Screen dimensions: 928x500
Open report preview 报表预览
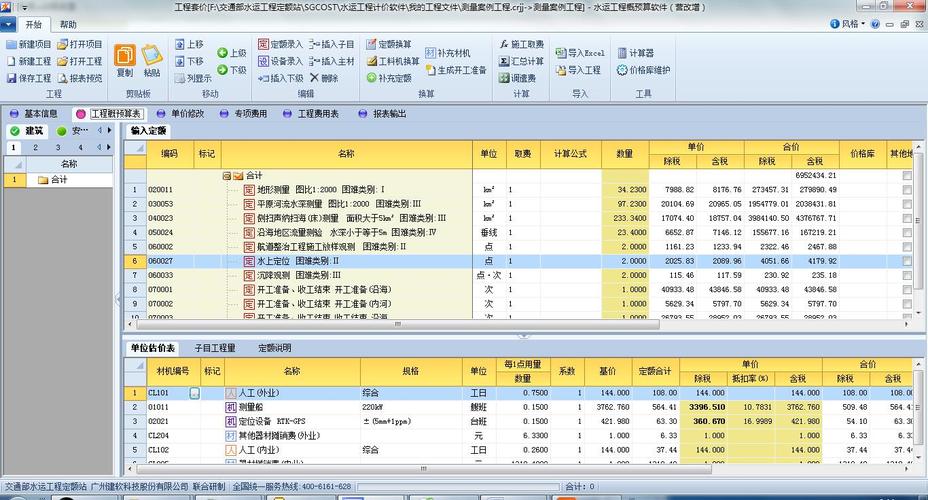pos(62,78)
